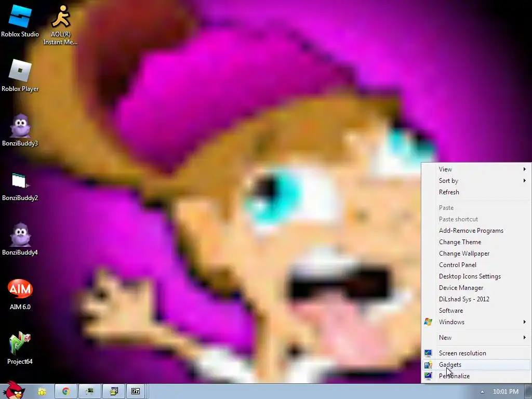Choose Desktop Icons Settings entry
Image resolution: width=532 pixels, height=399 pixels.
(476, 276)
